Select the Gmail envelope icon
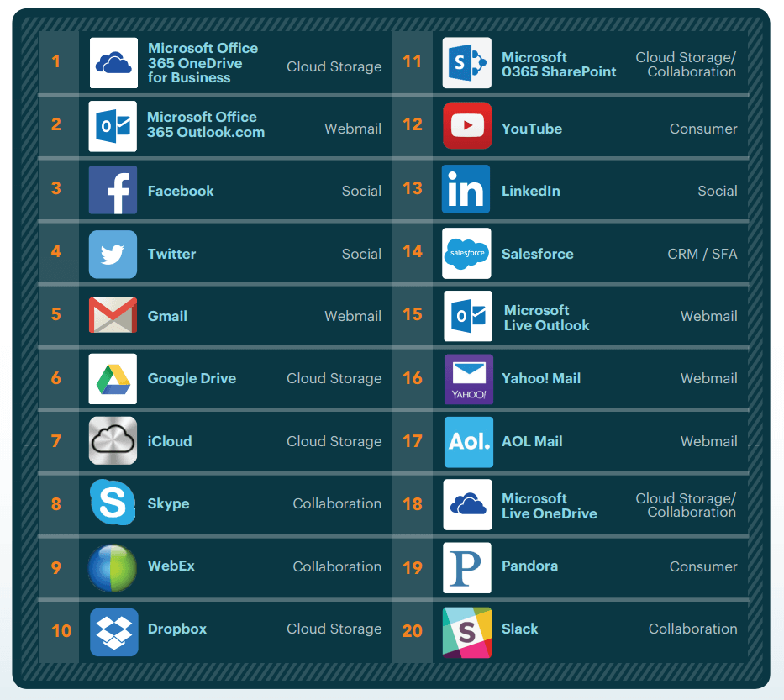Screen dimensions: 784x700 (113, 315)
